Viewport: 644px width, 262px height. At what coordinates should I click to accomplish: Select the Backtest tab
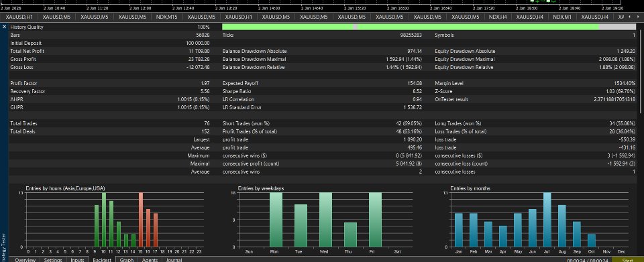pyautogui.click(x=102, y=259)
